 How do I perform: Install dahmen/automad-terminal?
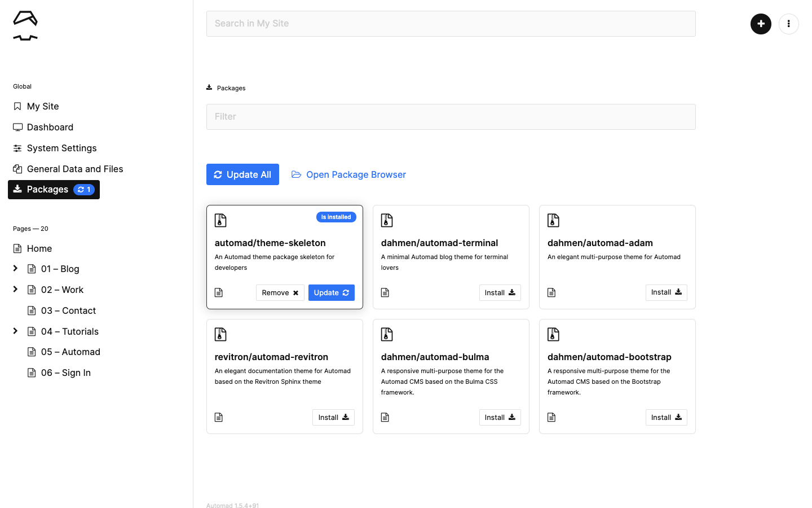click(x=500, y=292)
